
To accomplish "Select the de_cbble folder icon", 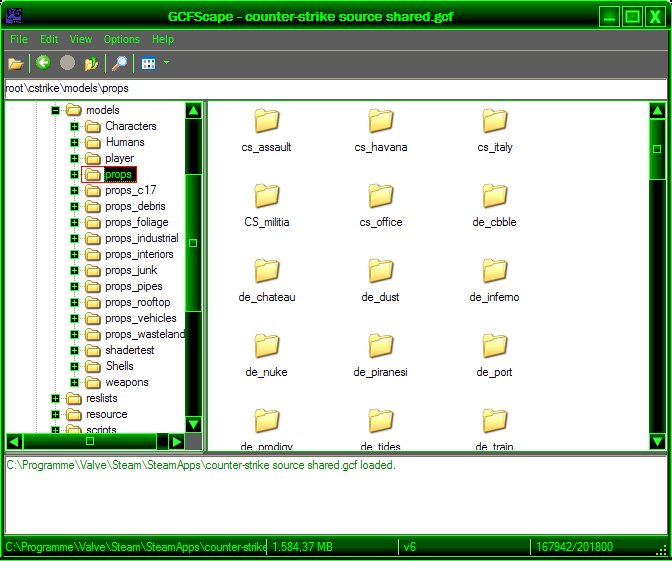I will pos(495,195).
